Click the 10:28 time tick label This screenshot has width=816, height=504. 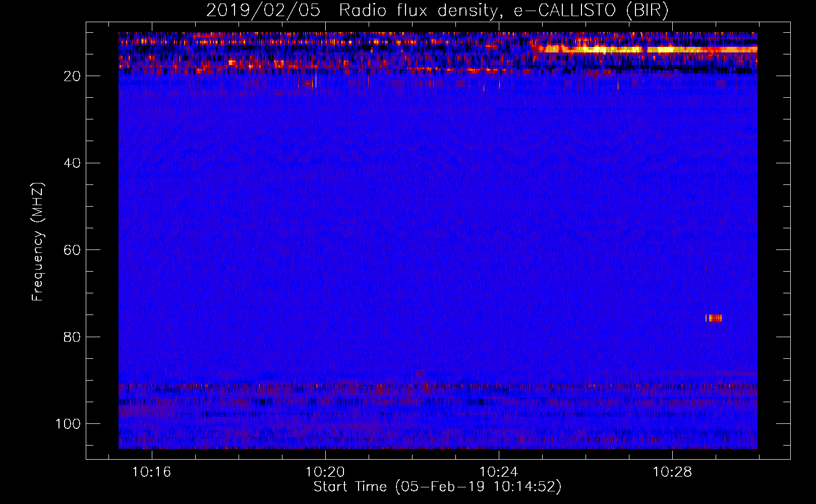coord(672,472)
